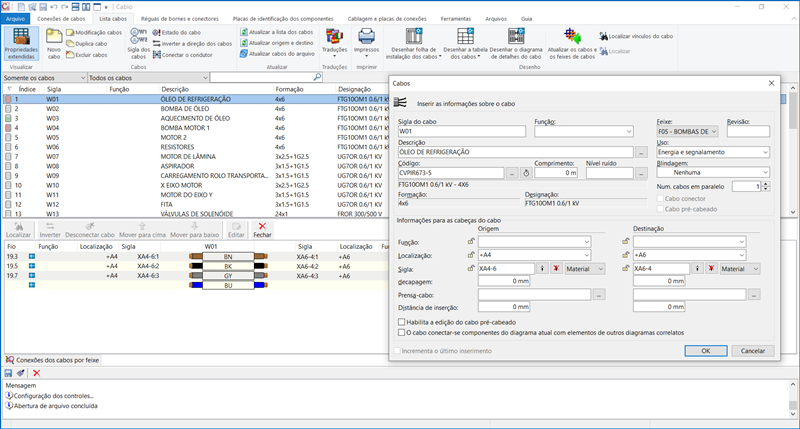The height and width of the screenshot is (429, 800).
Task: Check the cable connects to other diagrams option
Action: coord(402,334)
